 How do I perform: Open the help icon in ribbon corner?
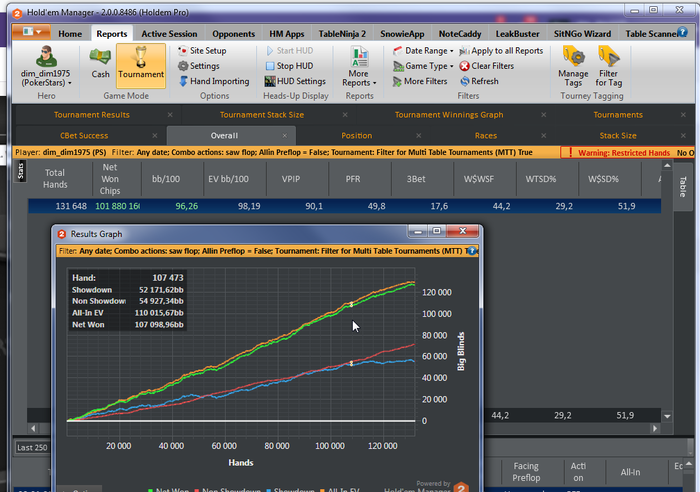[683, 32]
